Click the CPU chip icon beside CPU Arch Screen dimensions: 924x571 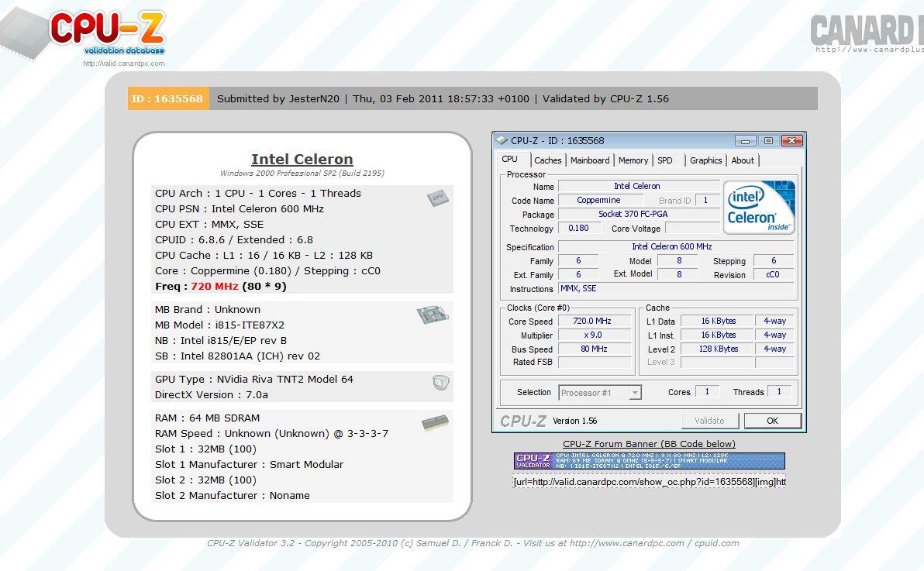tap(438, 198)
